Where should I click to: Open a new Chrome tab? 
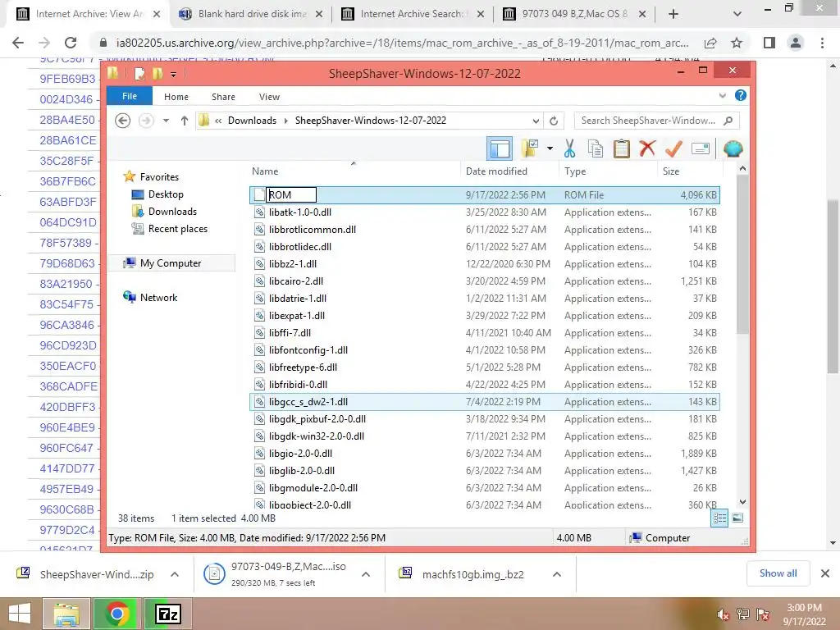point(673,14)
